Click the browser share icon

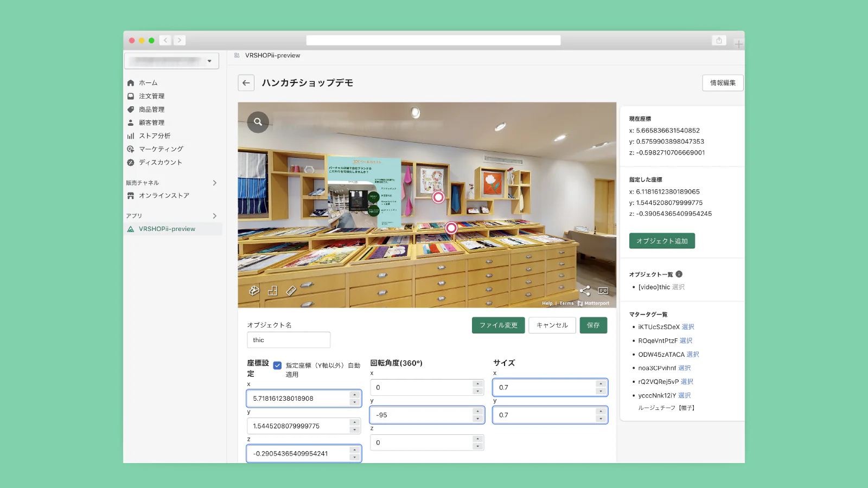tap(719, 40)
